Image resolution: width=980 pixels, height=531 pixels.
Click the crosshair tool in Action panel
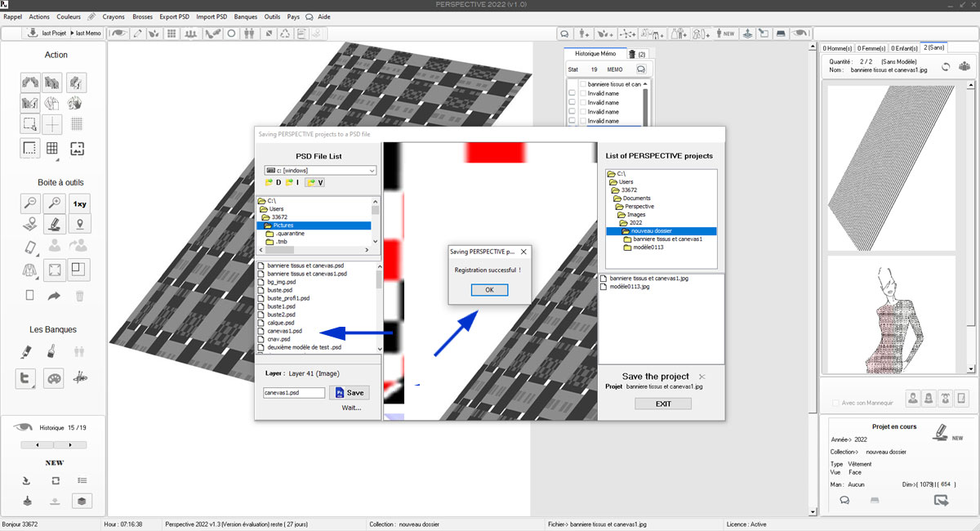click(52, 124)
